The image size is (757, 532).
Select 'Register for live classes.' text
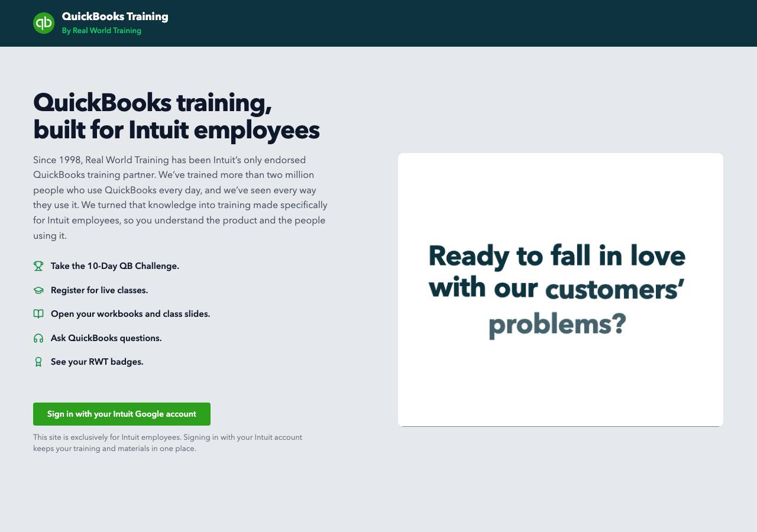click(99, 290)
